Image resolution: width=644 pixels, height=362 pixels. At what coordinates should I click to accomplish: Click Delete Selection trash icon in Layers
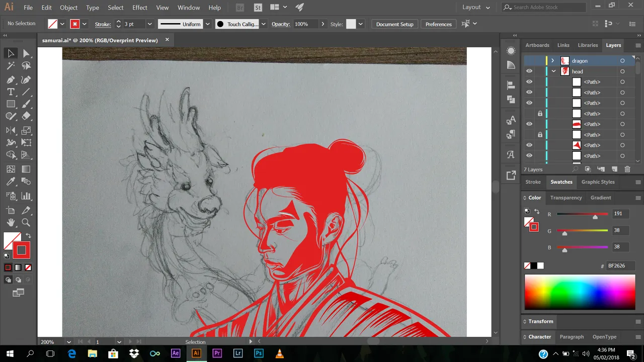coord(627,169)
